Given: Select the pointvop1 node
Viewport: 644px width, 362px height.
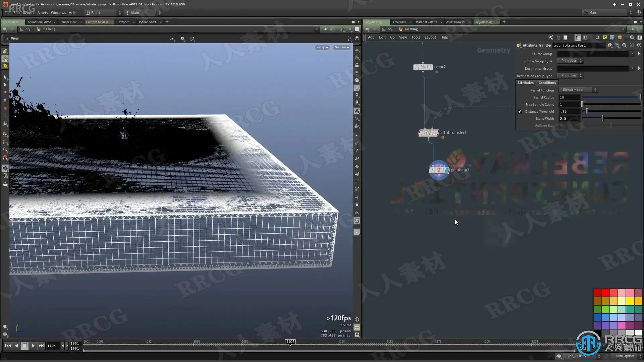Looking at the screenshot, I should (438, 170).
